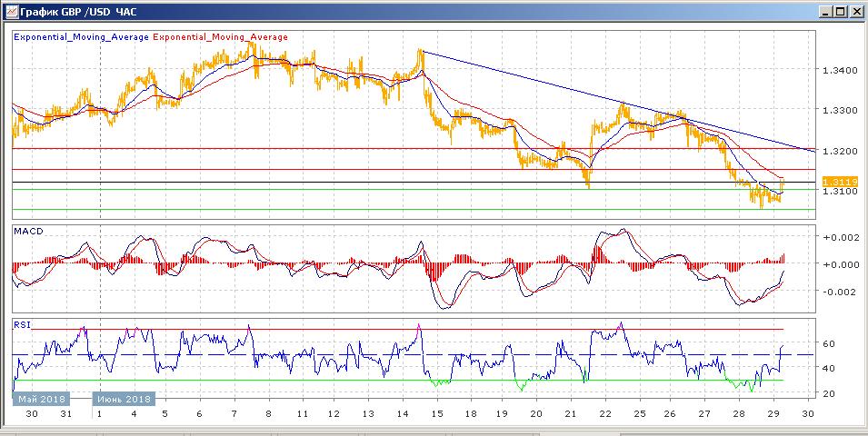The width and height of the screenshot is (868, 436).
Task: Click the MACD indicator panel label
Action: (26, 230)
